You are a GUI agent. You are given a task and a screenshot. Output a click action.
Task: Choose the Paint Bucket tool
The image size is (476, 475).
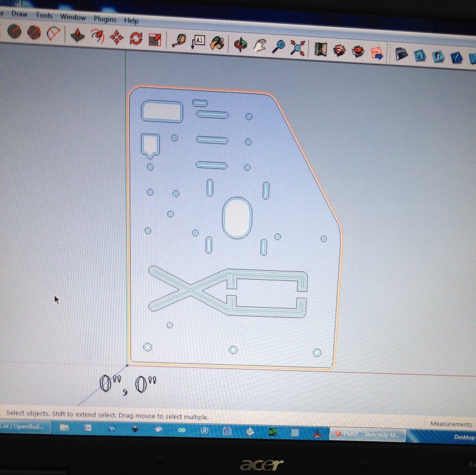point(217,43)
